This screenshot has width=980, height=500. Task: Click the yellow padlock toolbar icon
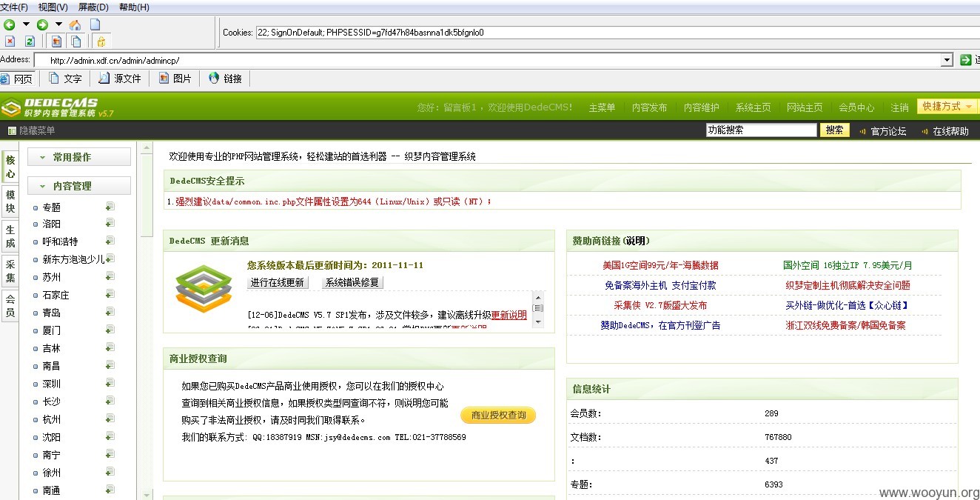(101, 41)
